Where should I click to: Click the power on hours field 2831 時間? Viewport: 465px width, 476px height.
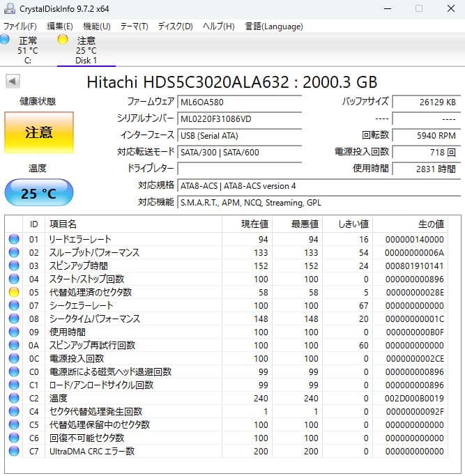[427, 169]
